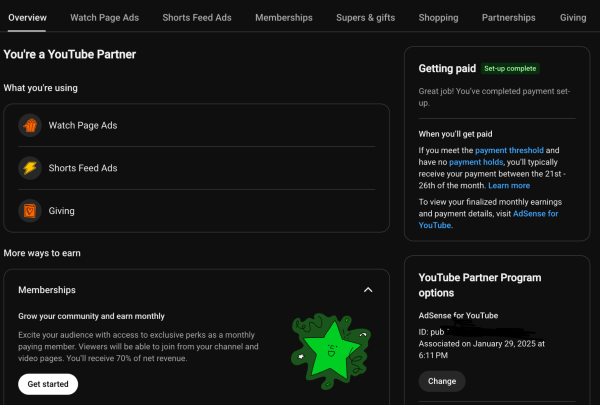Click the Shorts Feed Ads lightning icon
Screen dimensions: 600x405
point(30,168)
